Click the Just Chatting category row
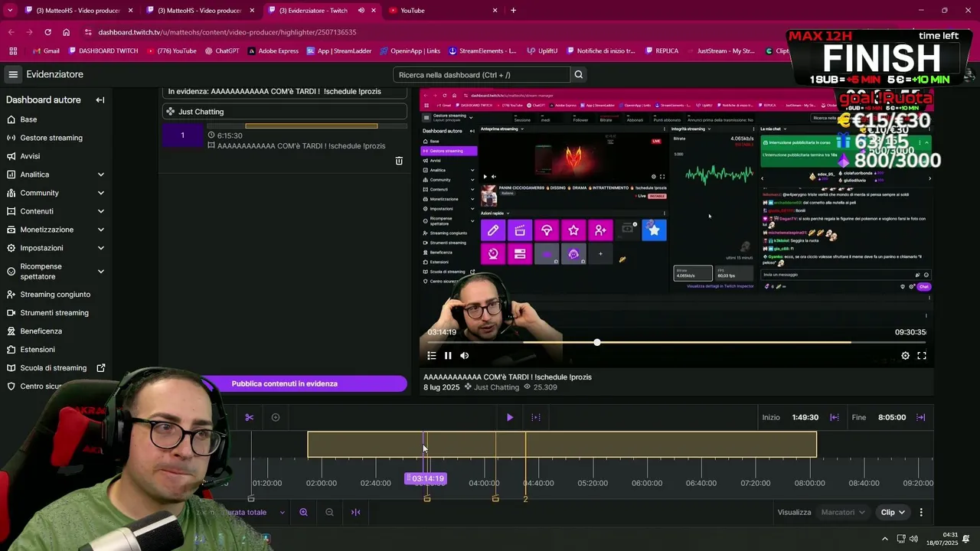Viewport: 980px width, 551px height. [283, 112]
